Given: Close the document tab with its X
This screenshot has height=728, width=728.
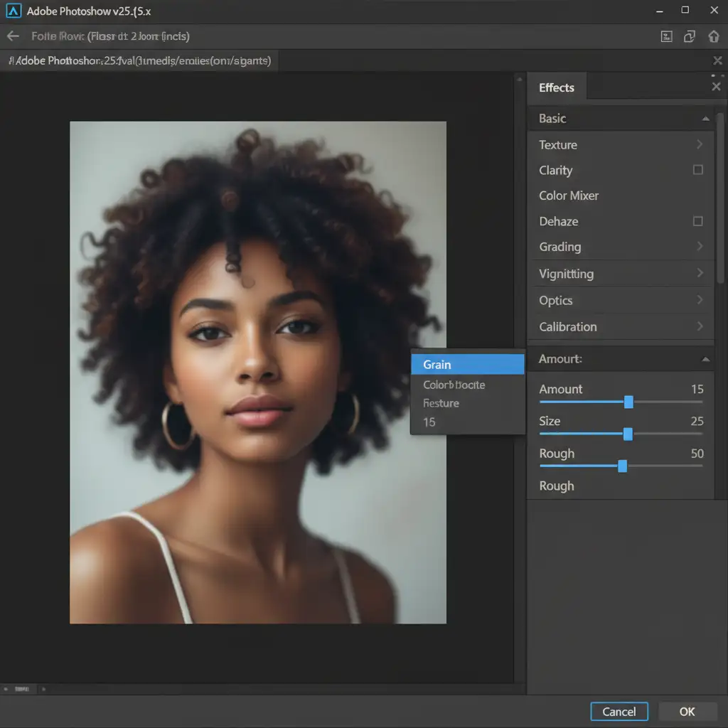Looking at the screenshot, I should click(717, 62).
